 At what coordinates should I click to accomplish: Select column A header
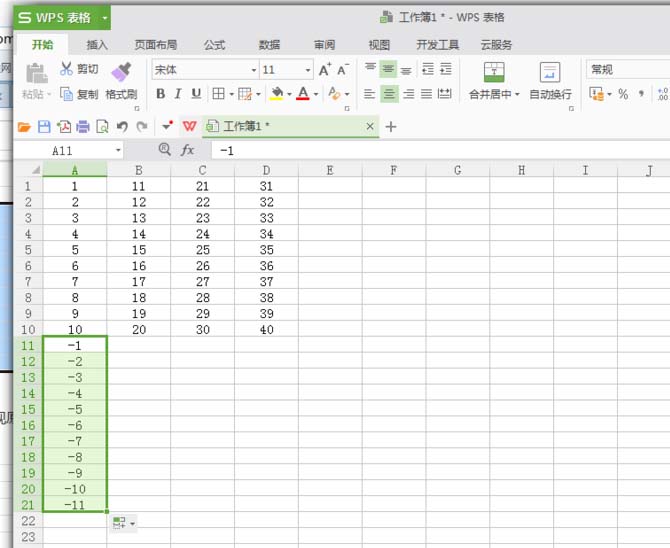[75, 170]
